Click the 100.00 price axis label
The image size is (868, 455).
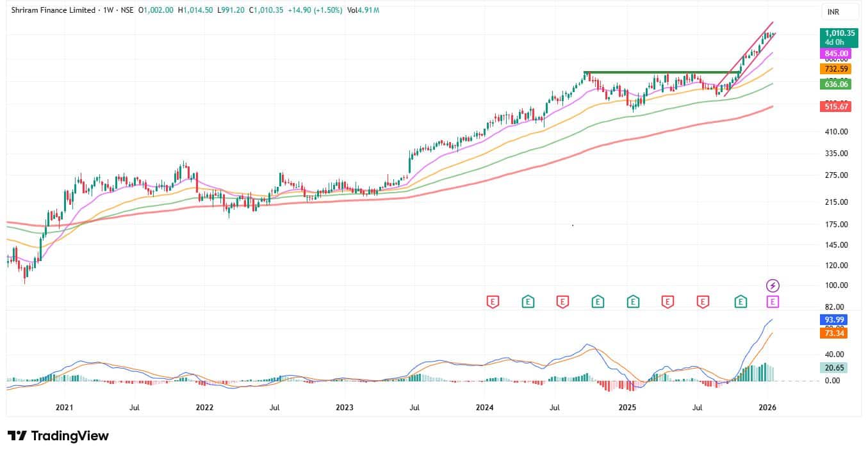tap(837, 285)
